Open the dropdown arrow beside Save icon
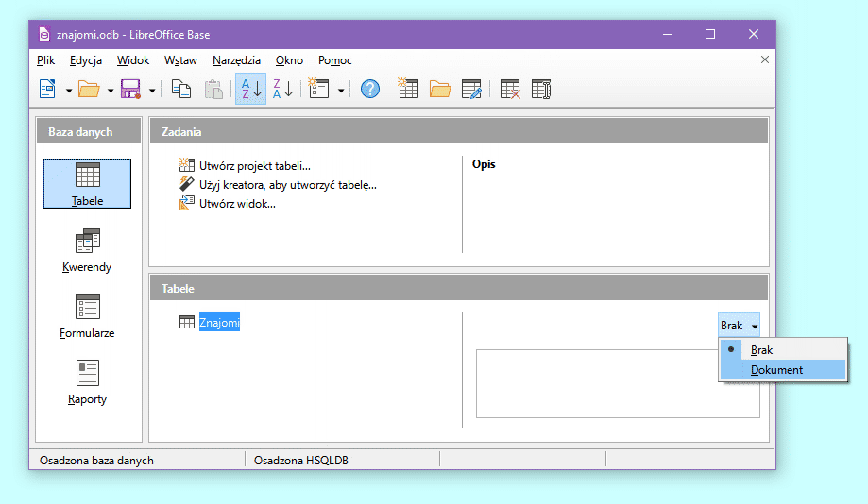 152,90
